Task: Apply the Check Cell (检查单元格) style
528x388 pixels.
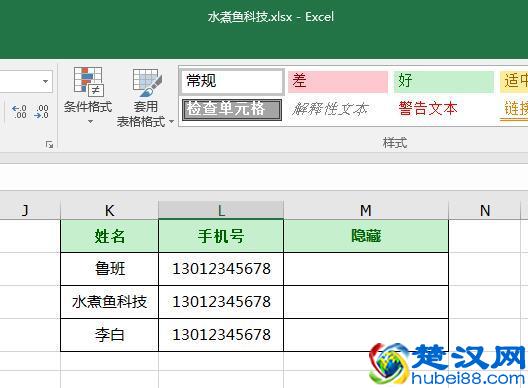Action: (x=232, y=109)
